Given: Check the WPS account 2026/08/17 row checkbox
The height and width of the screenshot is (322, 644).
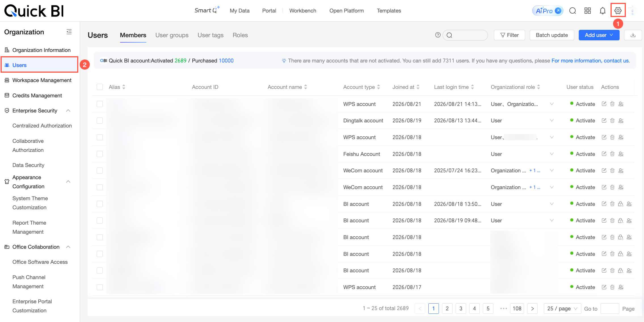Looking at the screenshot, I should tap(100, 287).
